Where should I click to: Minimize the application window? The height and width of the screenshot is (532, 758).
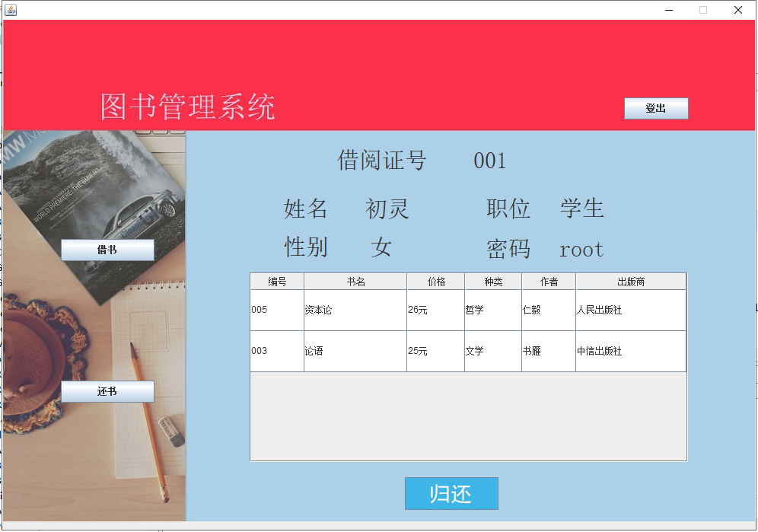(669, 10)
